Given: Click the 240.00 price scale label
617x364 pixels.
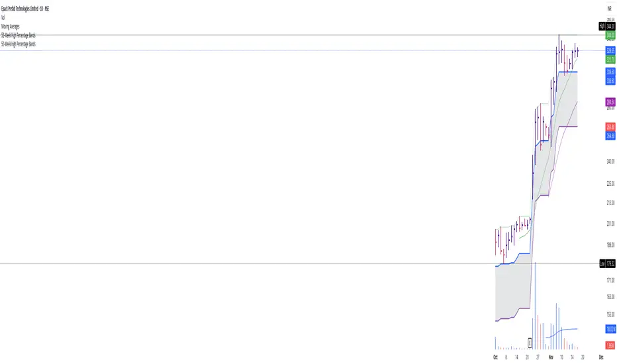Looking at the screenshot, I should [610, 161].
